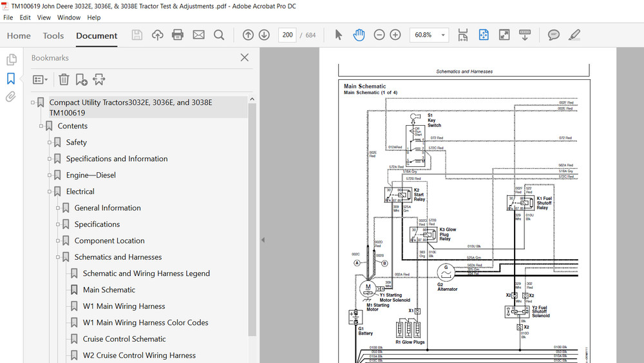Switch to the Document tab
This screenshot has width=644, height=363.
click(x=97, y=35)
